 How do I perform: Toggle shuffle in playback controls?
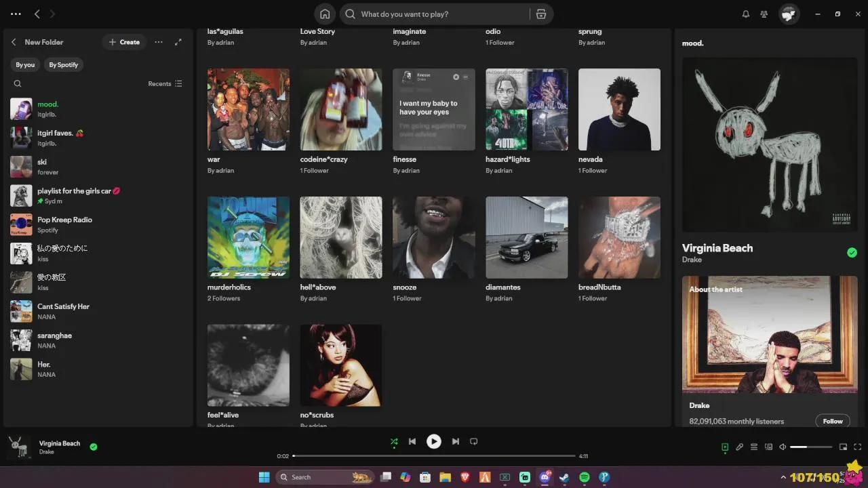[394, 441]
